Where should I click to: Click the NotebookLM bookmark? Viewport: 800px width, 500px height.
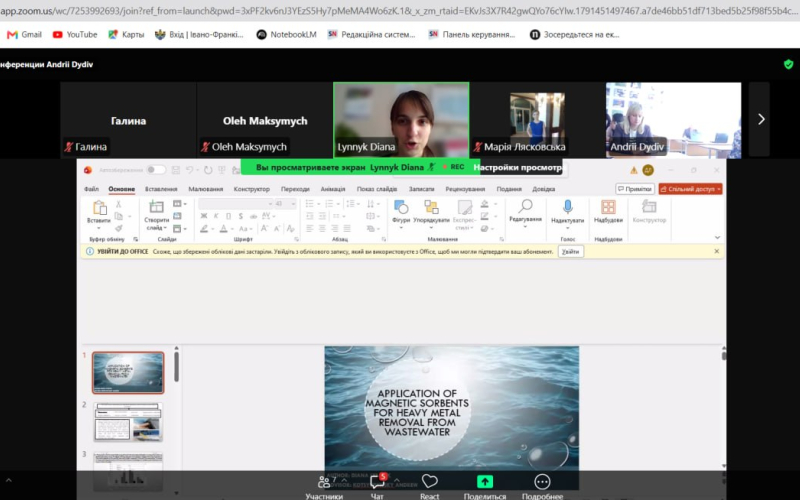click(286, 35)
